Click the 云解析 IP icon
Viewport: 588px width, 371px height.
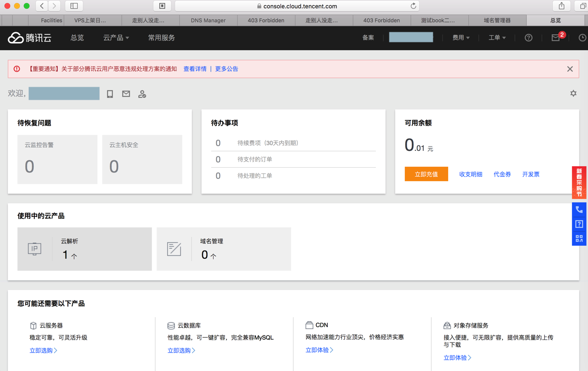(34, 249)
